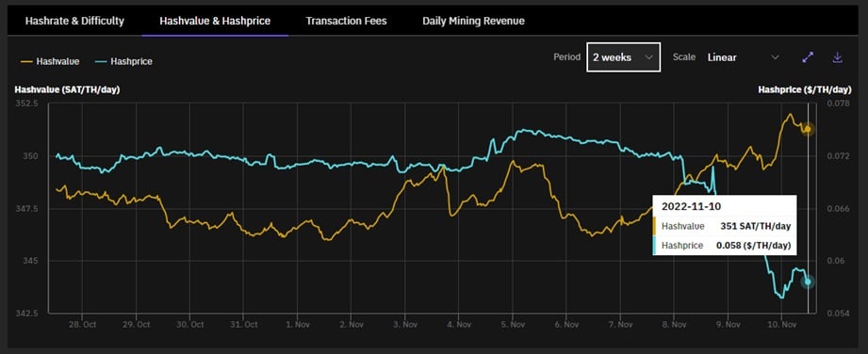Click the 9. Nov axis label

click(x=727, y=324)
